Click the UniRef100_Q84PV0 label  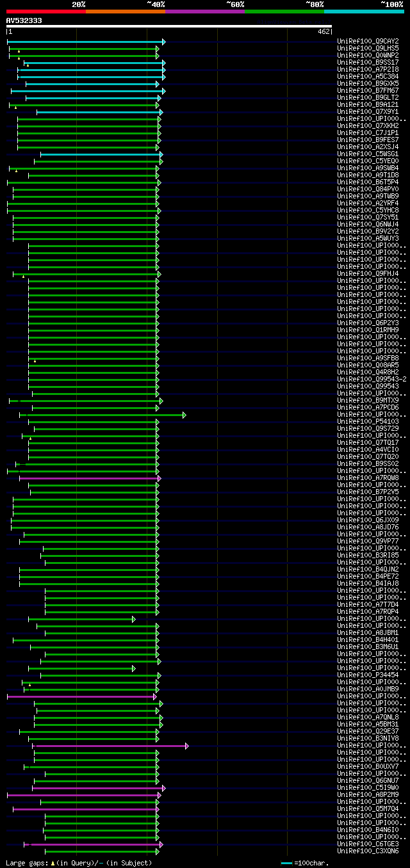pos(368,189)
